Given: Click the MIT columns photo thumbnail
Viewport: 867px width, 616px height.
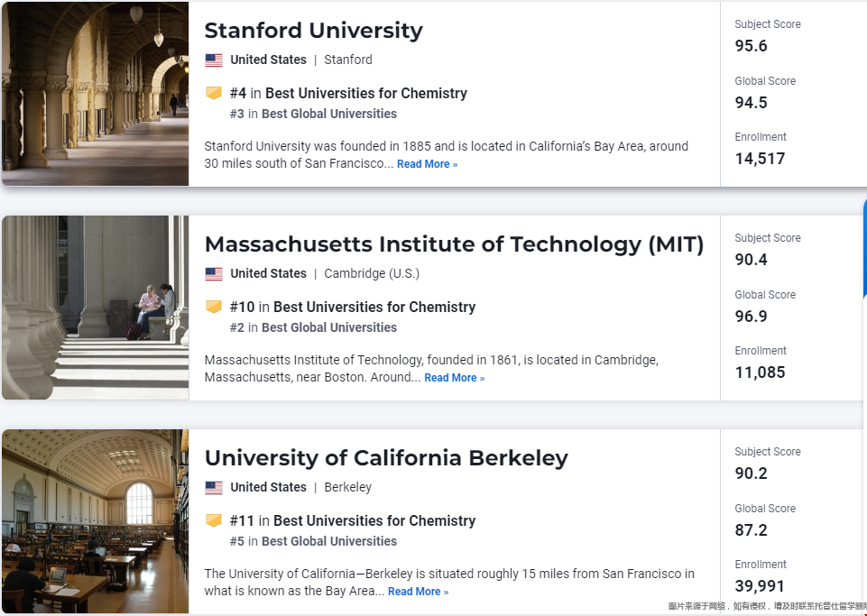Looking at the screenshot, I should coord(95,308).
